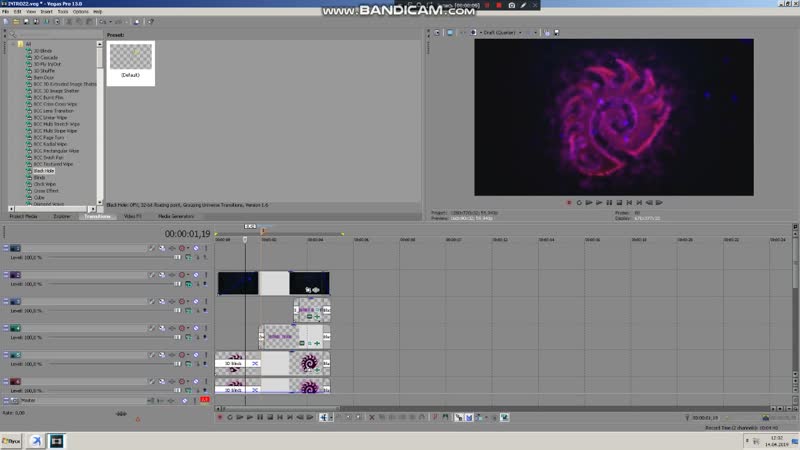Viewport: 800px width, 450px height.
Task: Open the File menu
Action: tap(5, 11)
